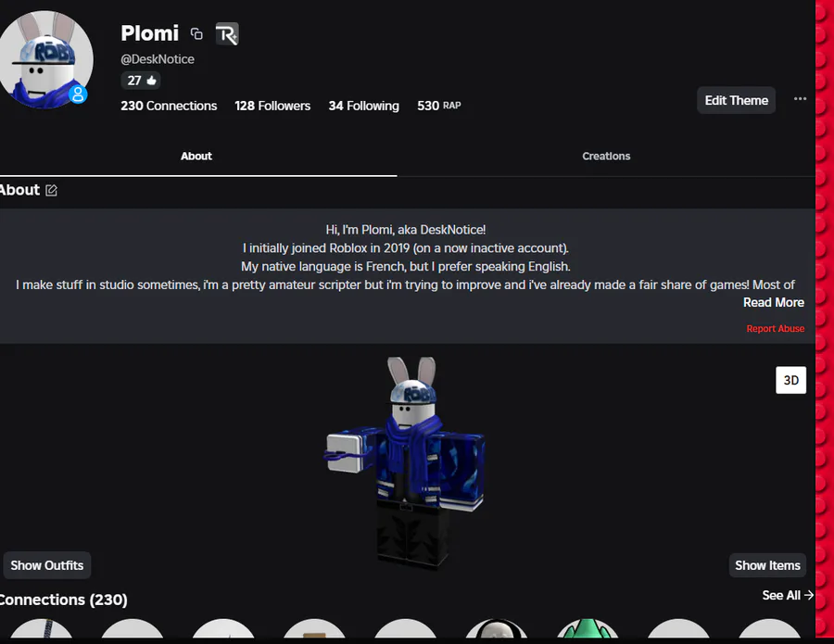
Task: Open the three-dot more options menu
Action: [800, 99]
